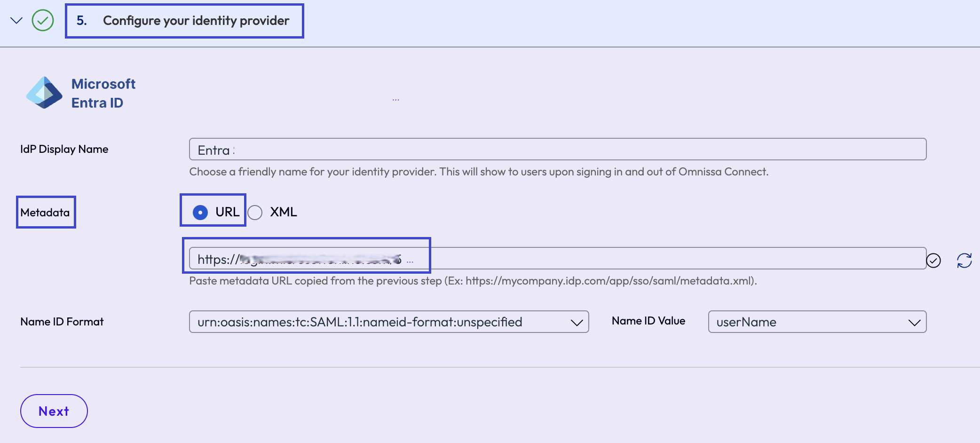
Task: Select the URL metadata radio button
Action: [x=200, y=213]
